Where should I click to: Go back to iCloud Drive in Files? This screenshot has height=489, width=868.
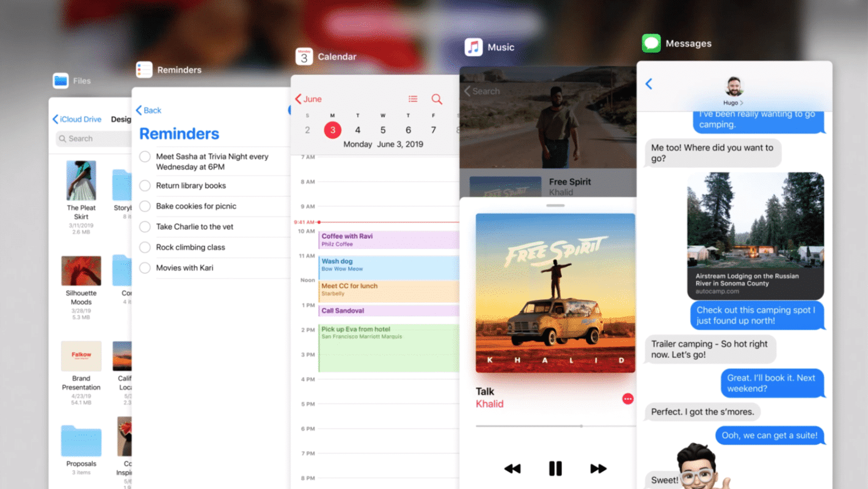pos(77,119)
